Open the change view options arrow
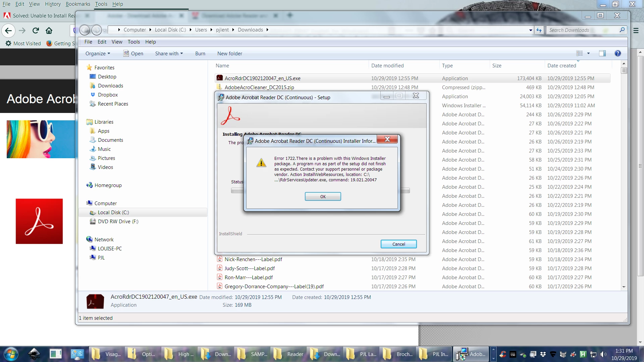The image size is (644, 362). (x=588, y=53)
